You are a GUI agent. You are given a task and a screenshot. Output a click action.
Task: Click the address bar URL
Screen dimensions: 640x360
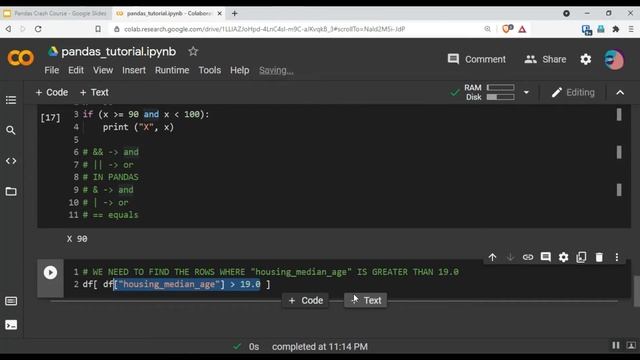pos(264,29)
